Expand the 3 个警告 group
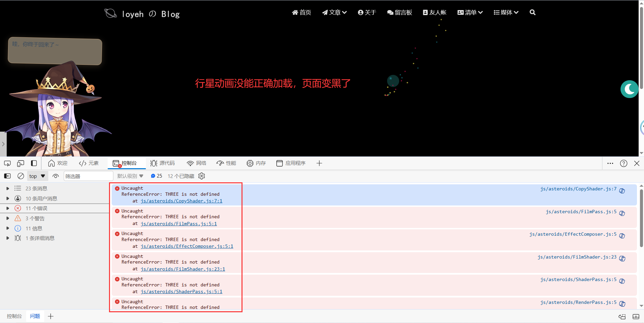 [x=8, y=218]
